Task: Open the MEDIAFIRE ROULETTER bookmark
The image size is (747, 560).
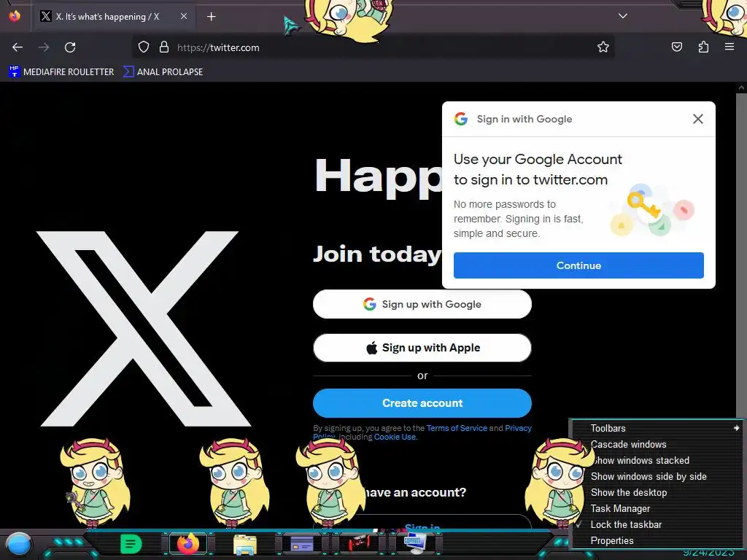Action: pos(61,72)
